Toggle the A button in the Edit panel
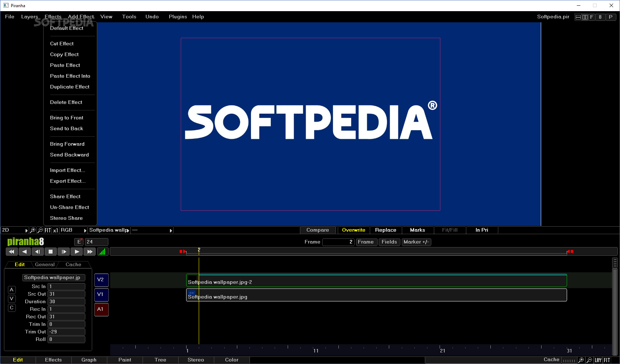This screenshot has height=364, width=620. [12, 290]
